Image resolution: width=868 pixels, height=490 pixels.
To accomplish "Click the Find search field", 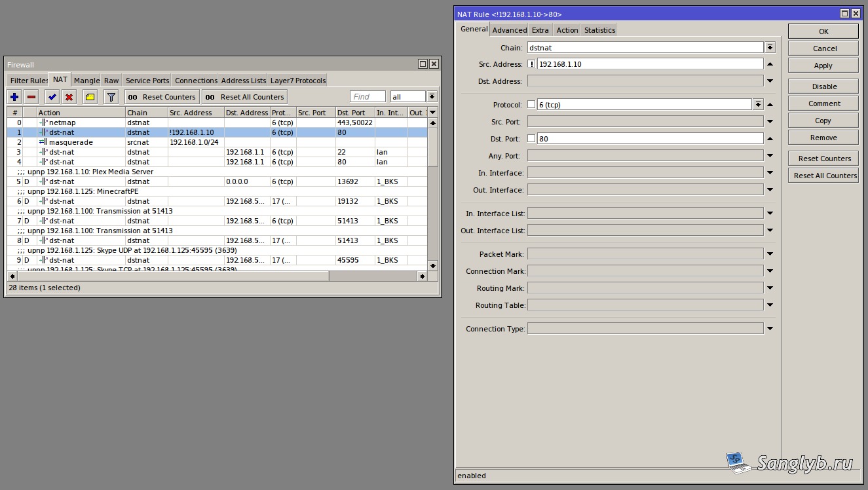I will (x=368, y=97).
